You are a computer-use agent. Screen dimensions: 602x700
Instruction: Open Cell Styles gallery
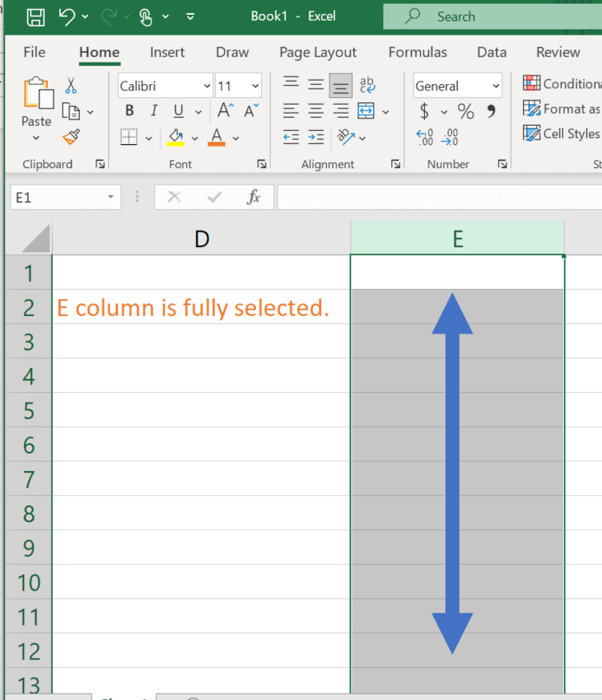point(562,133)
